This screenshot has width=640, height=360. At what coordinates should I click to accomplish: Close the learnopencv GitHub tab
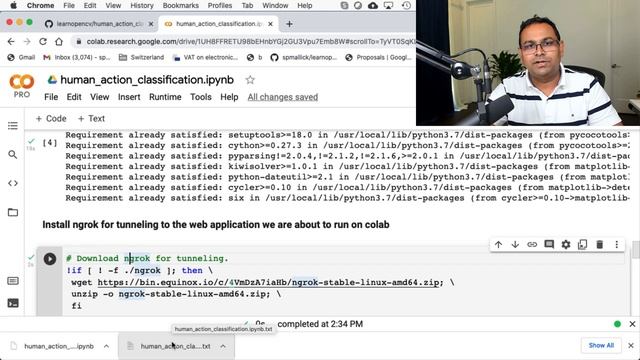[x=151, y=24]
